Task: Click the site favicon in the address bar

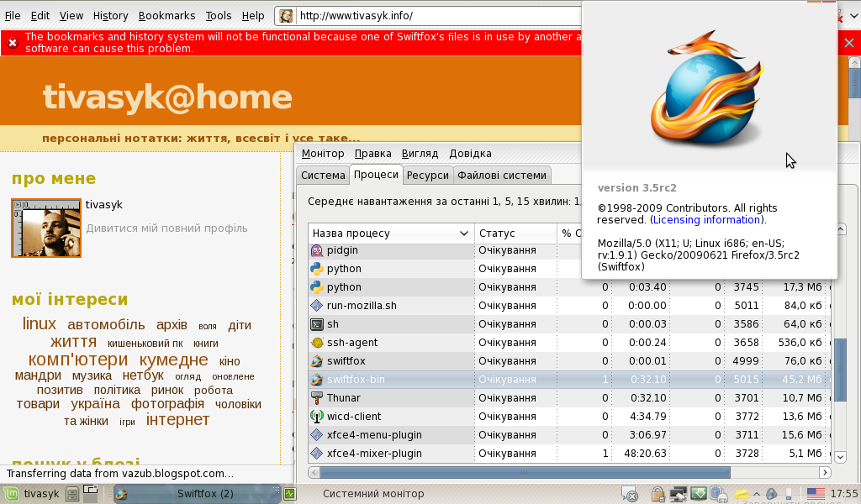Action: tap(286, 16)
